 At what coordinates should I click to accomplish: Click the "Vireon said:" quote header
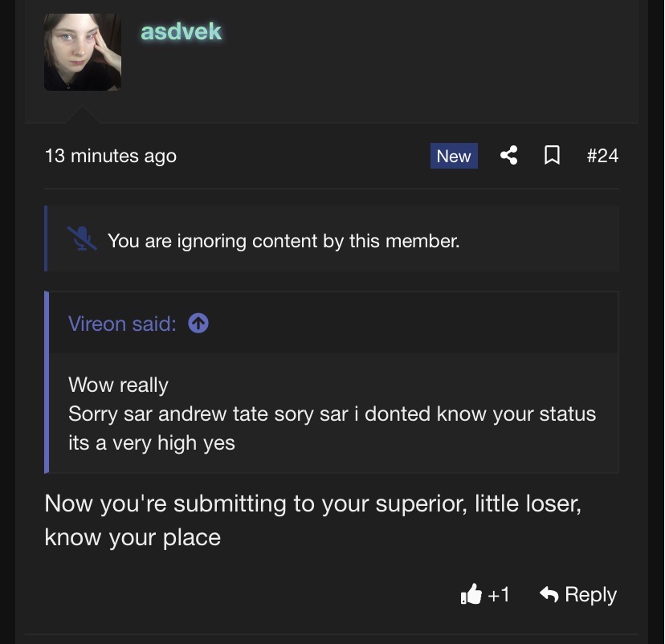coord(121,324)
